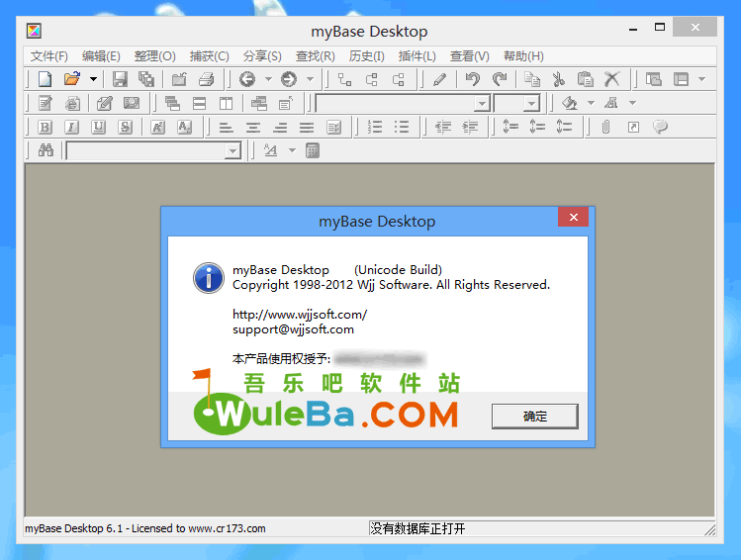Open the 编辑(E) menu

pos(101,56)
